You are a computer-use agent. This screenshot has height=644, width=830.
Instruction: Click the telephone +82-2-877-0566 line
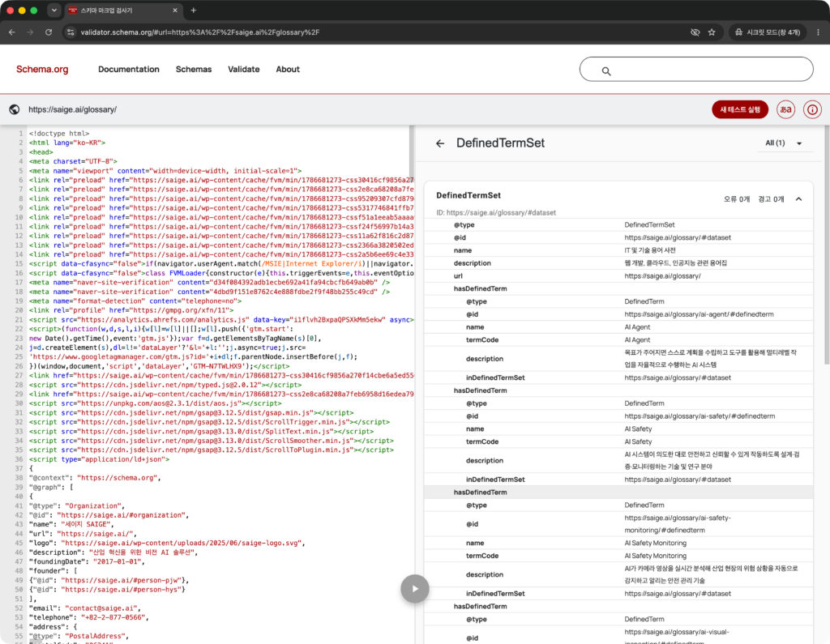89,617
